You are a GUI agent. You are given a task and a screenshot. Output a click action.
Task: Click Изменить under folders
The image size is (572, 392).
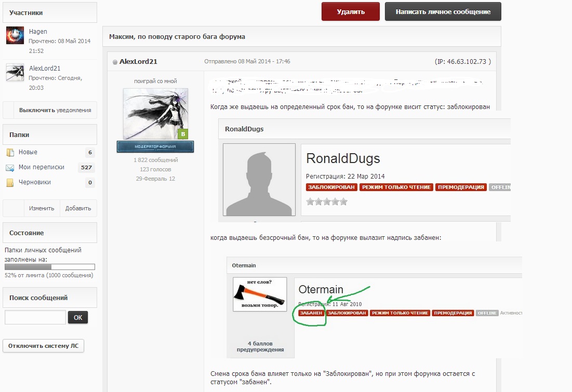(x=42, y=208)
